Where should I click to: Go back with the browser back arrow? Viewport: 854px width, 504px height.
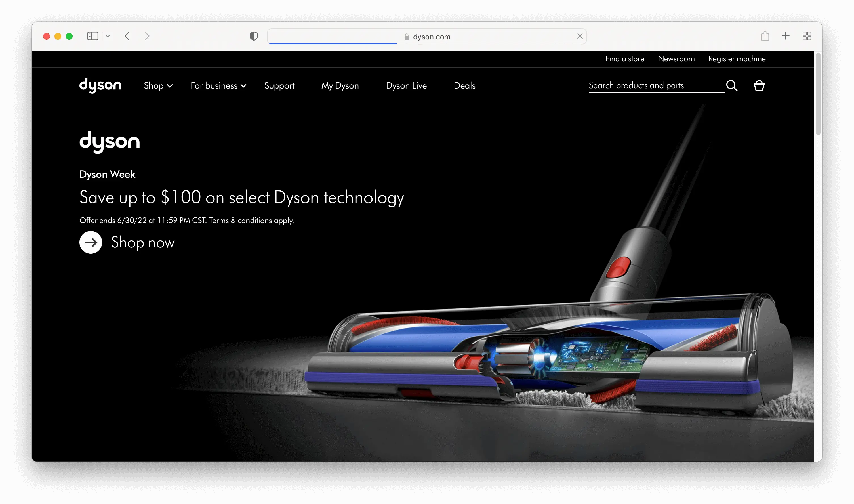pyautogui.click(x=127, y=36)
